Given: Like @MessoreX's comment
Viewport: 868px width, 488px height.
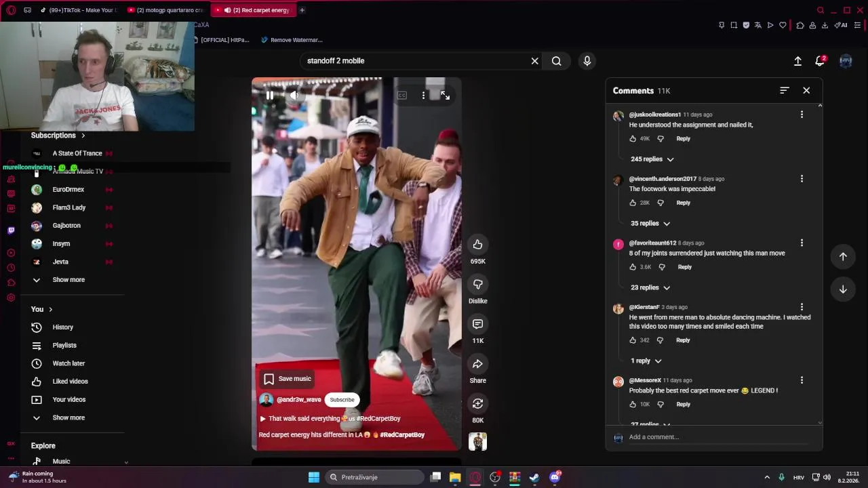Looking at the screenshot, I should (x=633, y=404).
